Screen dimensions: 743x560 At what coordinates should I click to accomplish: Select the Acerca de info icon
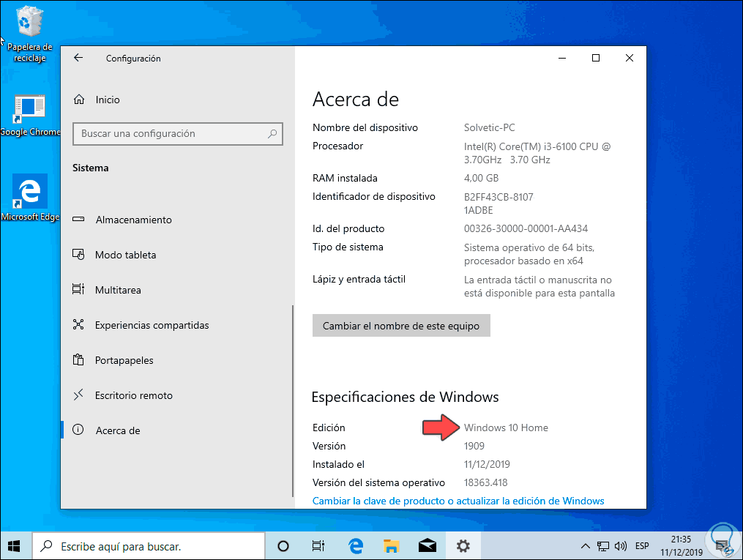[78, 430]
